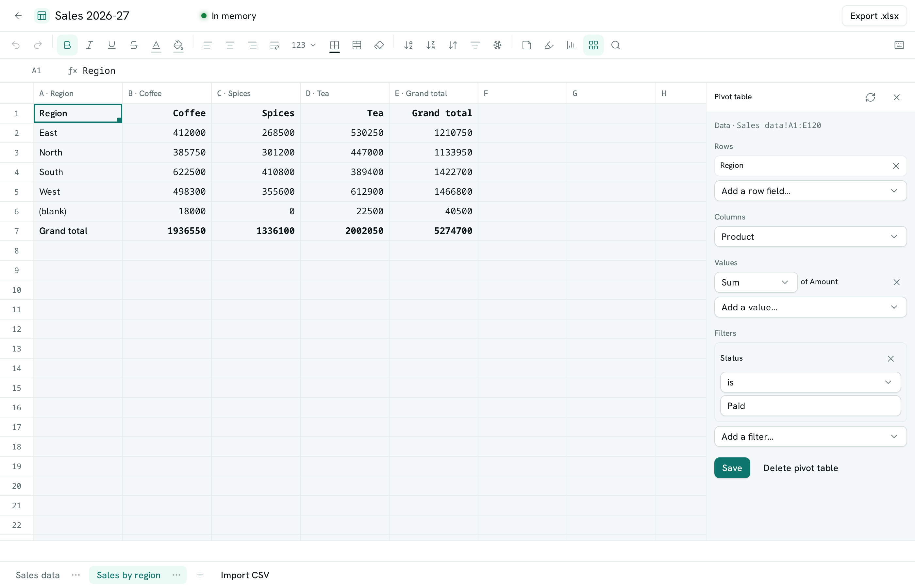Open the search tool

pyautogui.click(x=616, y=45)
